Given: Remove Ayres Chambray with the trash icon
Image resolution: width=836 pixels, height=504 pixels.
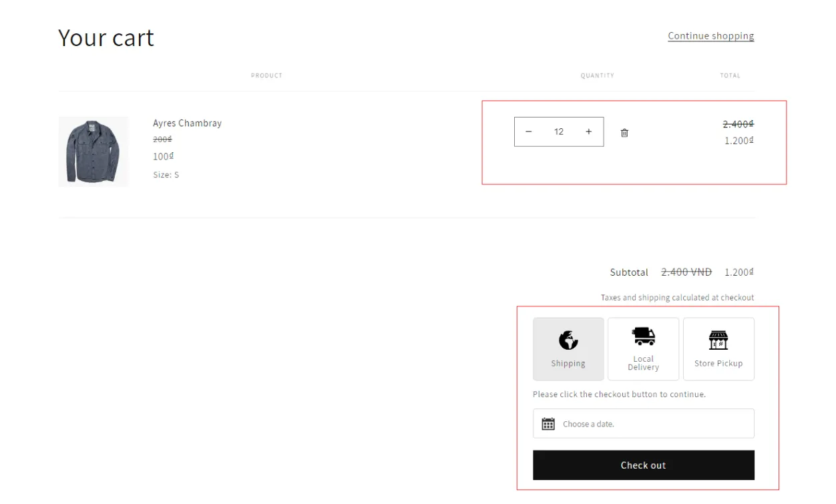Looking at the screenshot, I should [624, 133].
